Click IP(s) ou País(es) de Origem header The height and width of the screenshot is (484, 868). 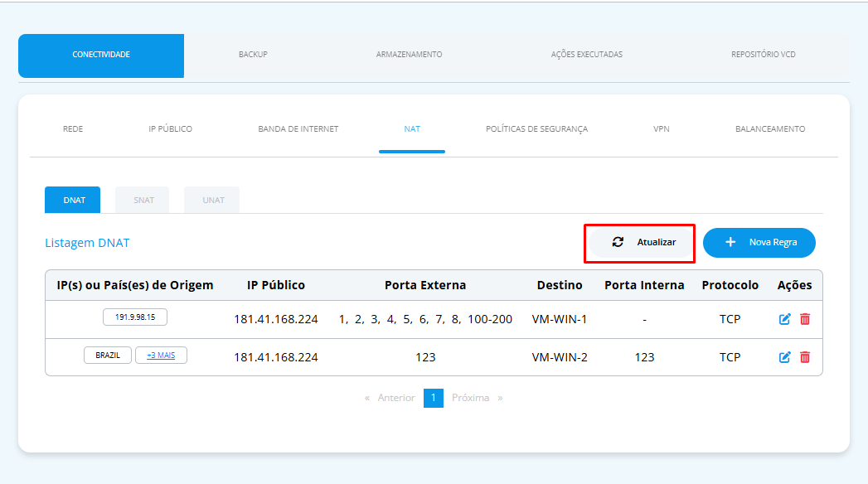coord(135,285)
